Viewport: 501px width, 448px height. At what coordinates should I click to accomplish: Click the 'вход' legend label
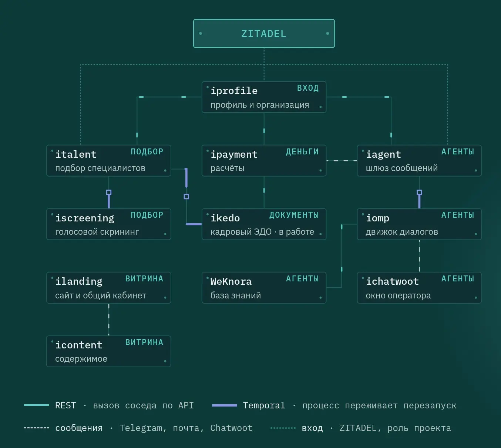pyautogui.click(x=312, y=428)
